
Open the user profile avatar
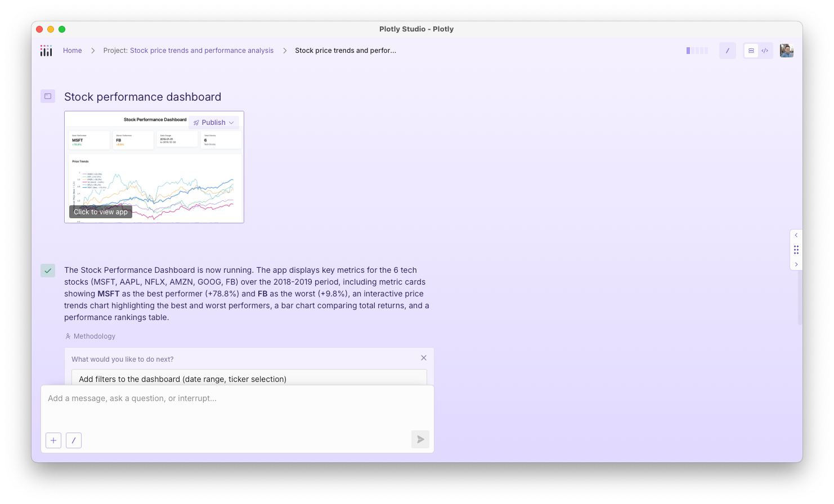787,51
